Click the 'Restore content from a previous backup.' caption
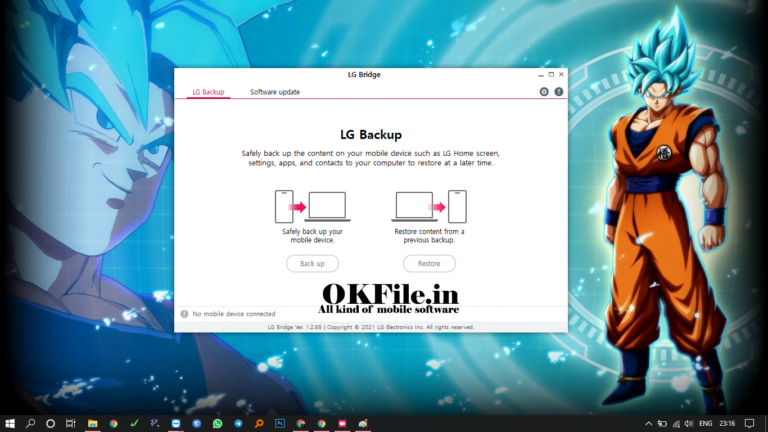 (429, 236)
